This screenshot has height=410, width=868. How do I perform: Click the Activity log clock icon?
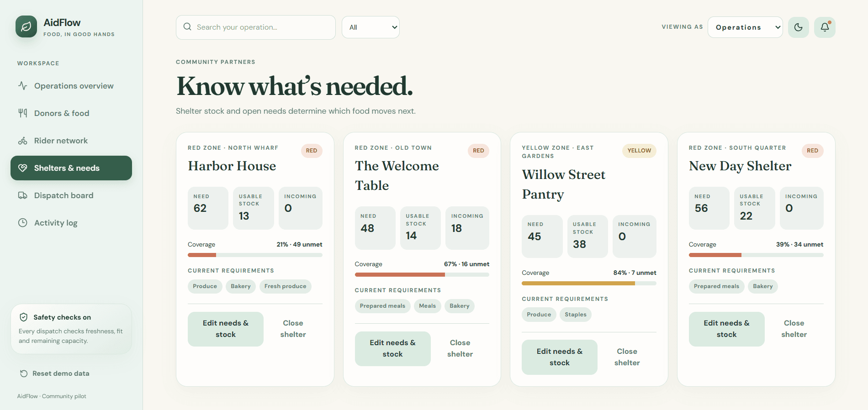(x=23, y=223)
